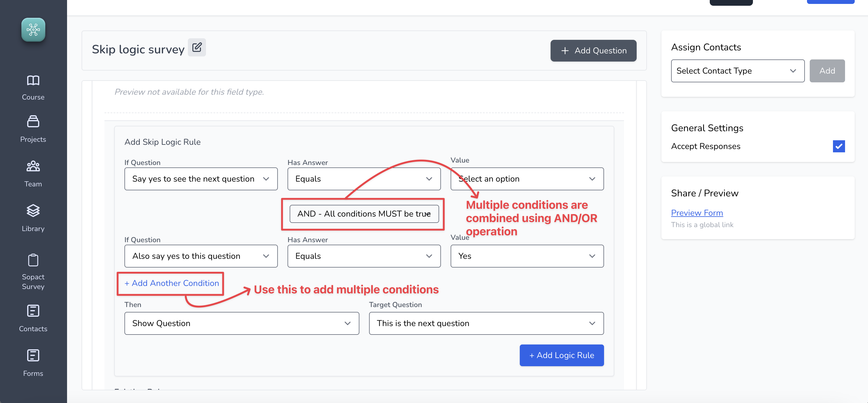Click the '+ Add Another Condition' link
The height and width of the screenshot is (403, 868).
point(172,283)
